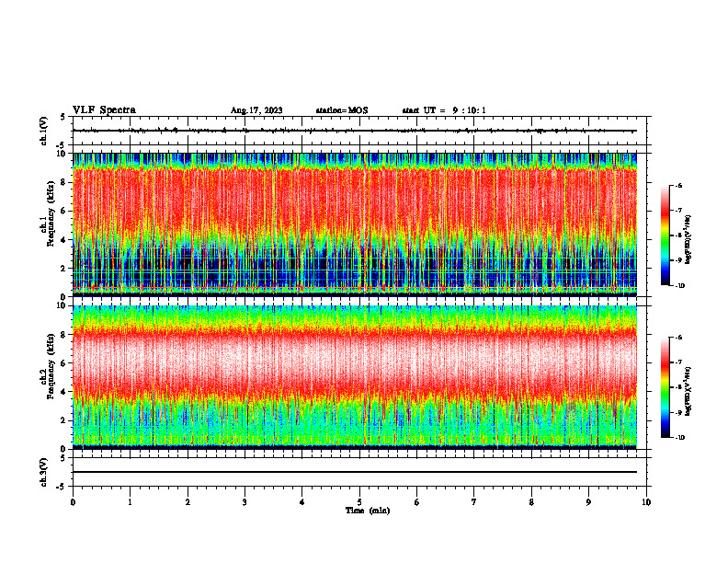Click the "ch.3(V)" axis label

(x=44, y=472)
